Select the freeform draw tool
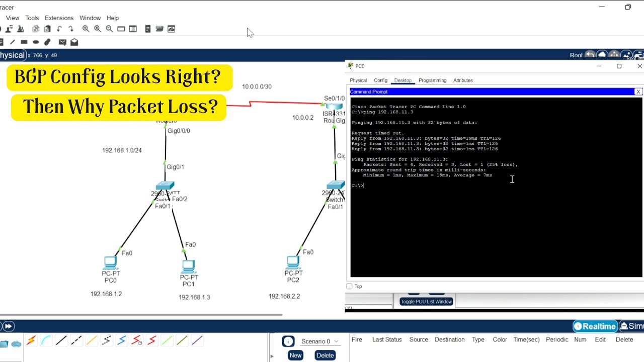This screenshot has width=644, height=362. pos(47,42)
